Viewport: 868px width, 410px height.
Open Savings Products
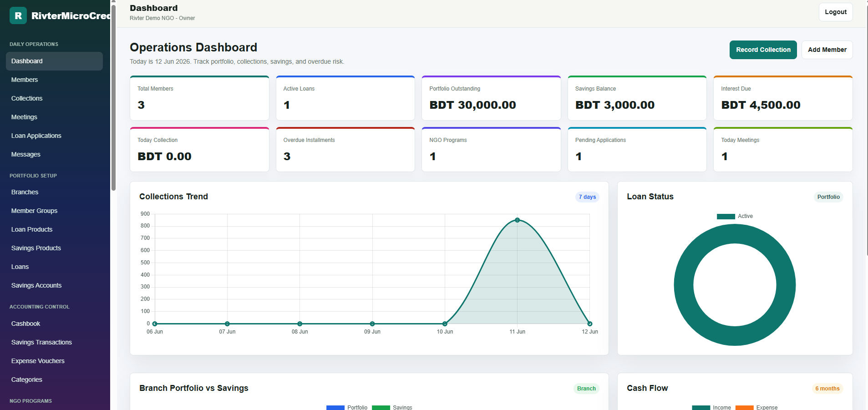tap(54, 248)
